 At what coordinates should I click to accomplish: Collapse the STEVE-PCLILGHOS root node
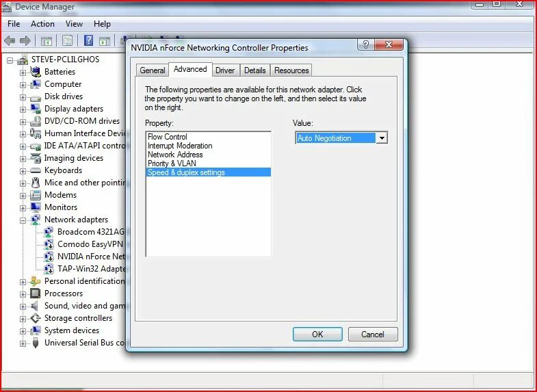pyautogui.click(x=10, y=61)
